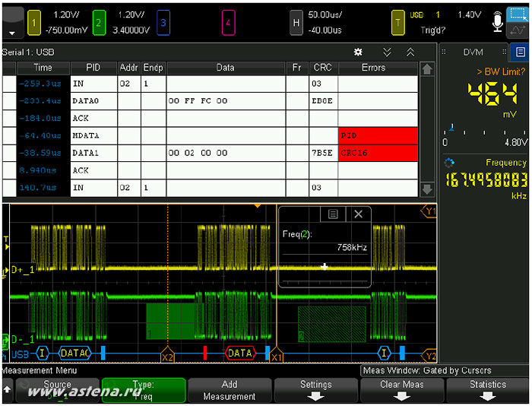Viewport: 532px width, 406px height.
Task: Click lister scroll down arrow
Action: [x=427, y=189]
